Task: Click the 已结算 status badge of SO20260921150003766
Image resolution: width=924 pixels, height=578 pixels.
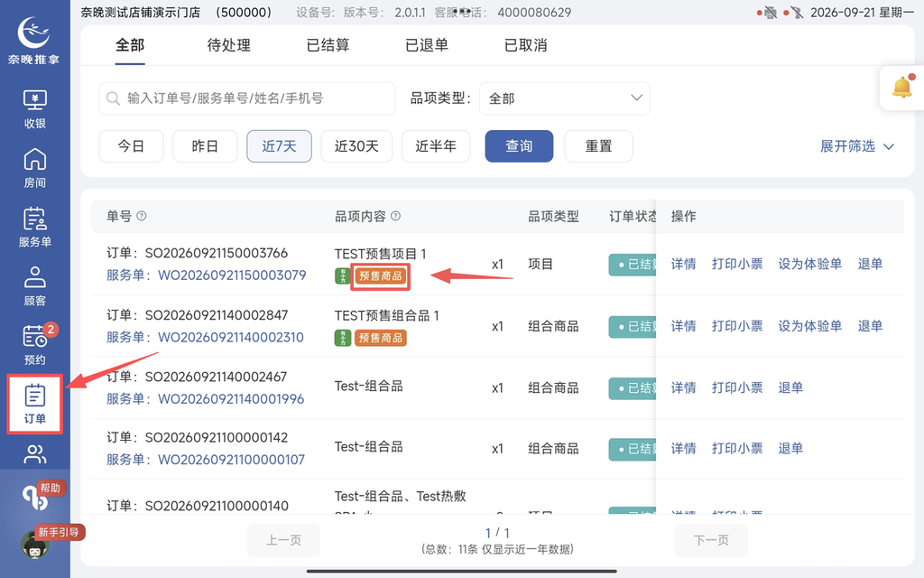Action: (633, 265)
